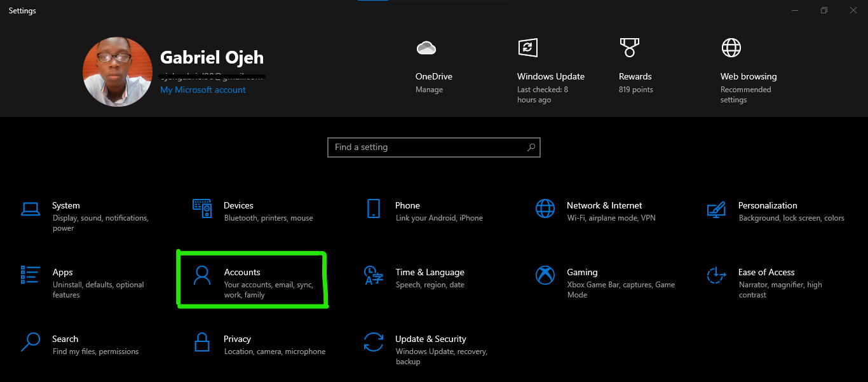Select the Time & Language icon
This screenshot has width=868, height=382.
click(x=374, y=275)
